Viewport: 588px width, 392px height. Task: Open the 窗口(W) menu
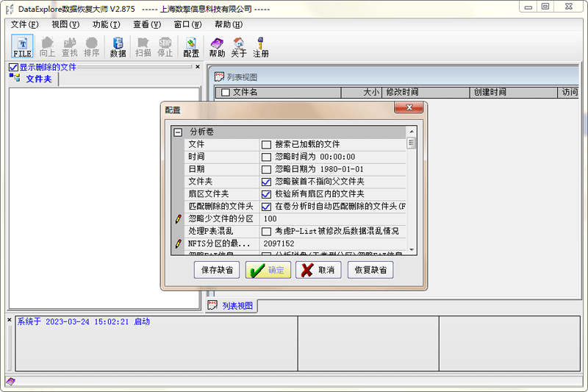[188, 25]
